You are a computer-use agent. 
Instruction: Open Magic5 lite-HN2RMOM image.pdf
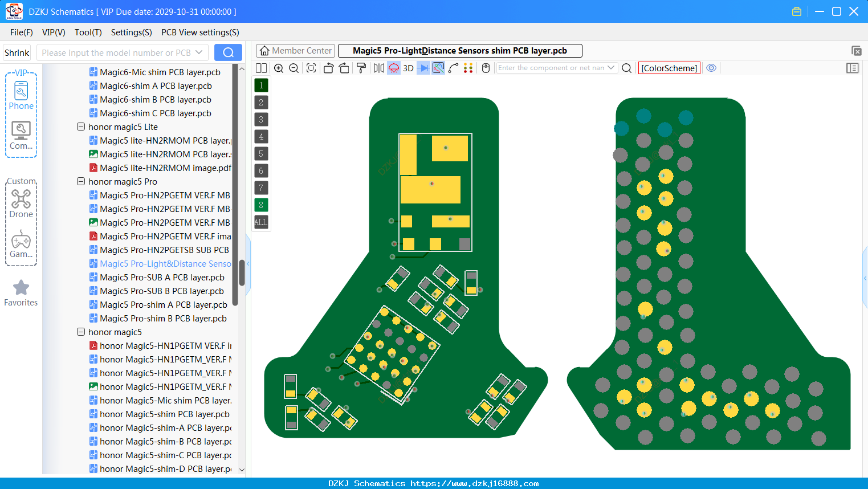pos(160,168)
